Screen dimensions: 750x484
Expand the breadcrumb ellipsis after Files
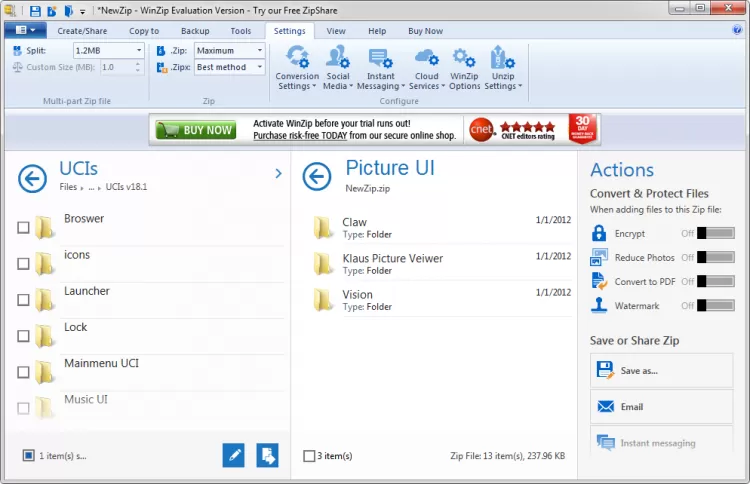point(91,187)
